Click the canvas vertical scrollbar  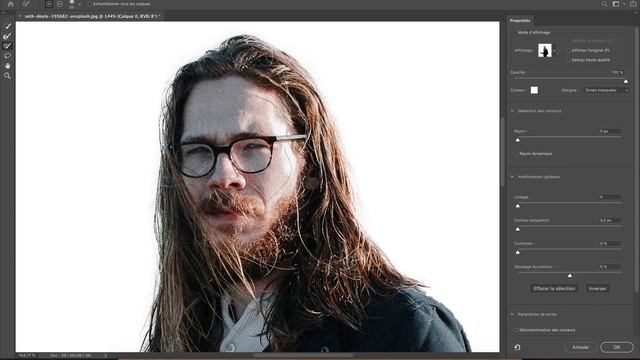point(502,152)
